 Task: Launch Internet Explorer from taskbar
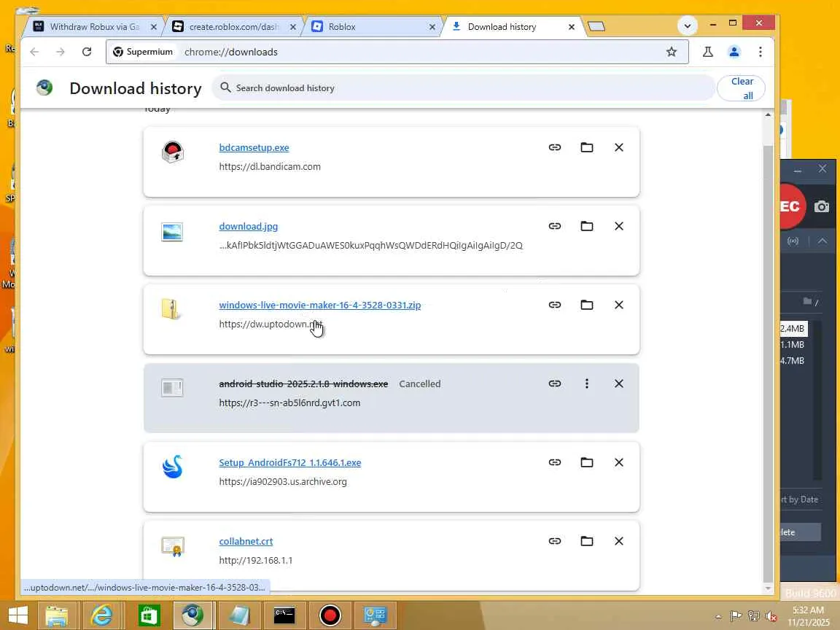coord(101,615)
